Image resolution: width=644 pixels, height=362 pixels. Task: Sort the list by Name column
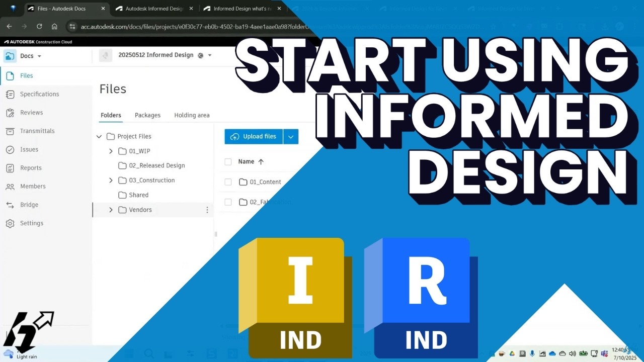coord(251,162)
